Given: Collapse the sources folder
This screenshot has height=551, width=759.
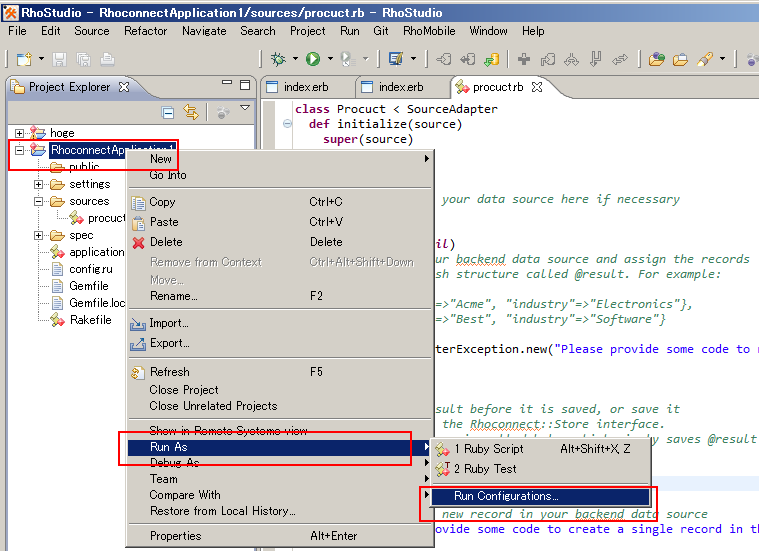Looking at the screenshot, I should coord(38,201).
